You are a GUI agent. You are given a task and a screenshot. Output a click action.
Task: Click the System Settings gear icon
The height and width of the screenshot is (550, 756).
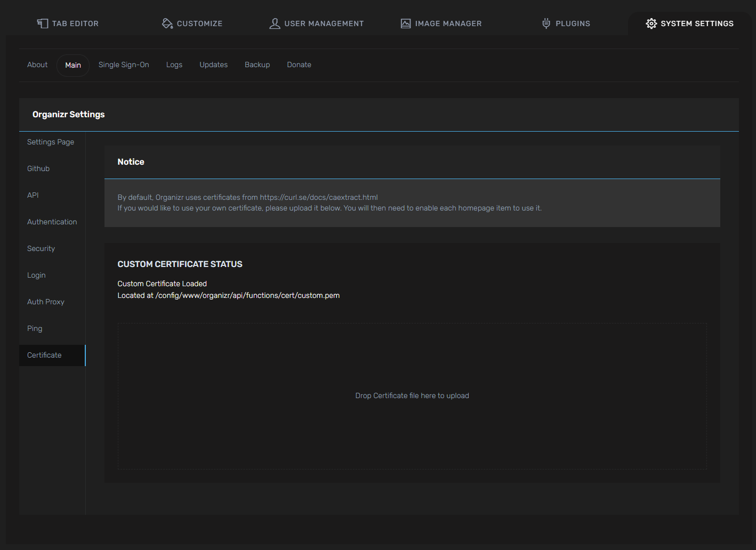point(651,23)
